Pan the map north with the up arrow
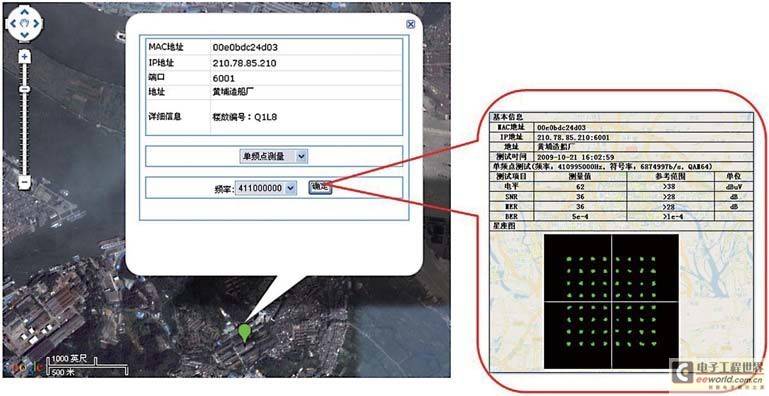769x396 pixels. 25,12
